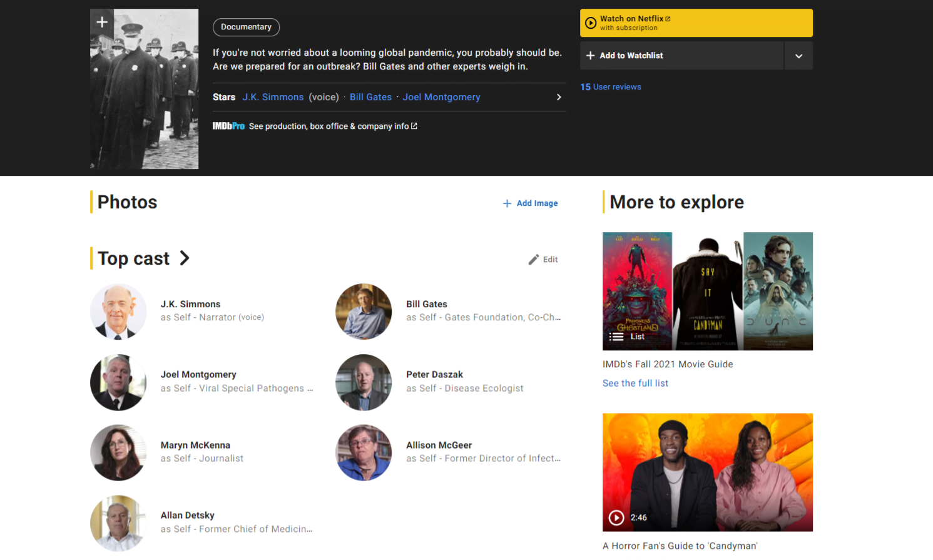Image resolution: width=933 pixels, height=560 pixels.
Task: Open the Fall 2021 Movie Guide poster collage
Action: pyautogui.click(x=708, y=291)
